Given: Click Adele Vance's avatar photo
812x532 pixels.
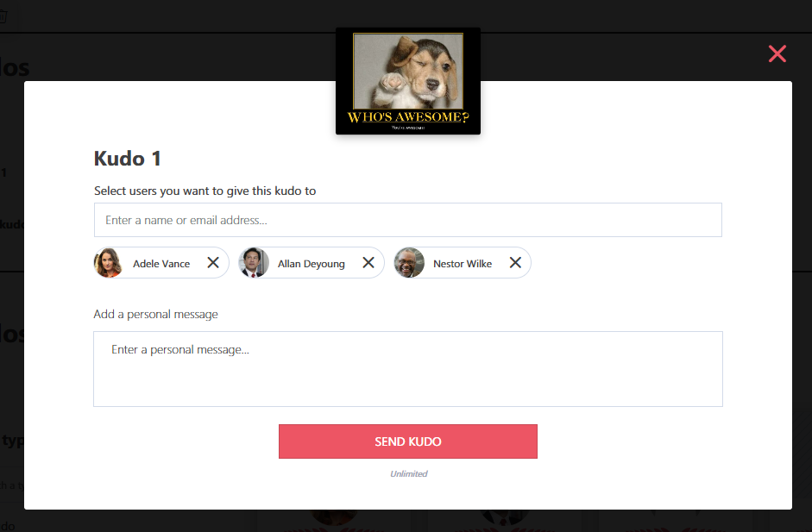Looking at the screenshot, I should [x=108, y=263].
